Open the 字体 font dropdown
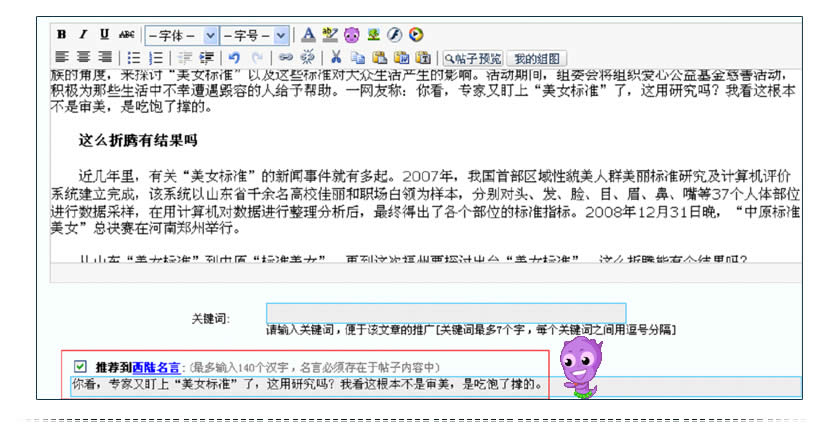 (181, 35)
